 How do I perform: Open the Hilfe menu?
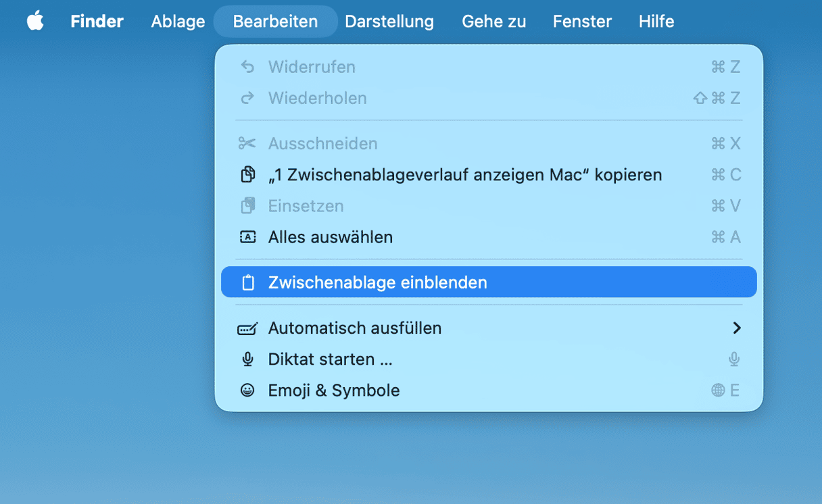[656, 22]
